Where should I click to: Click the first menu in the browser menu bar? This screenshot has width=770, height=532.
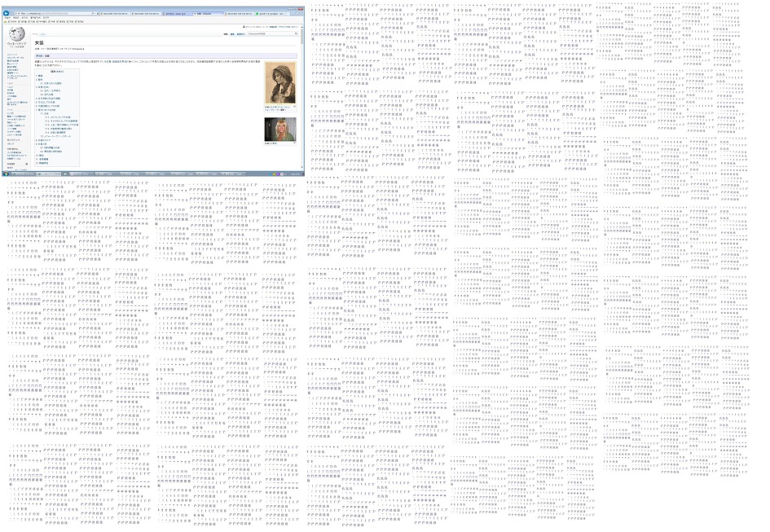(x=6, y=18)
